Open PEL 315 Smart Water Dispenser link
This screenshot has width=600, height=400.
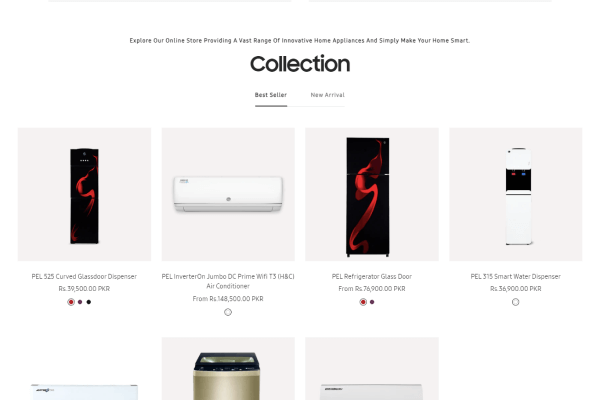(515, 276)
